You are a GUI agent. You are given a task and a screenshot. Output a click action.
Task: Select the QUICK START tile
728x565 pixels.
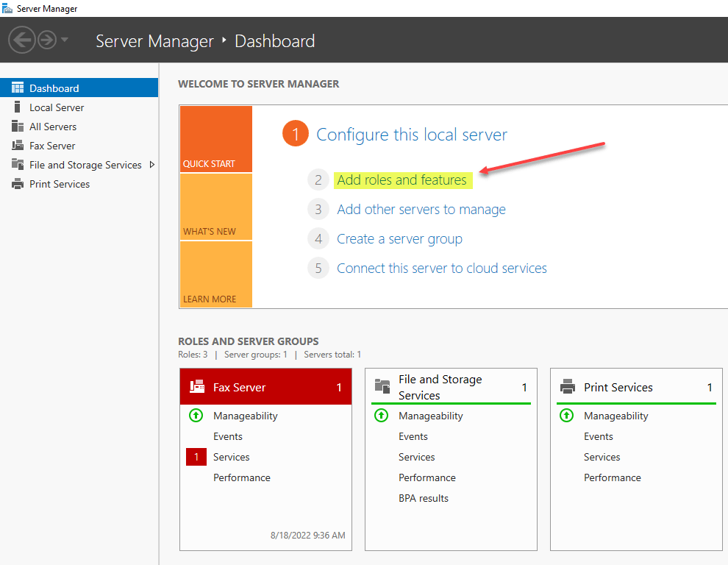pyautogui.click(x=216, y=139)
